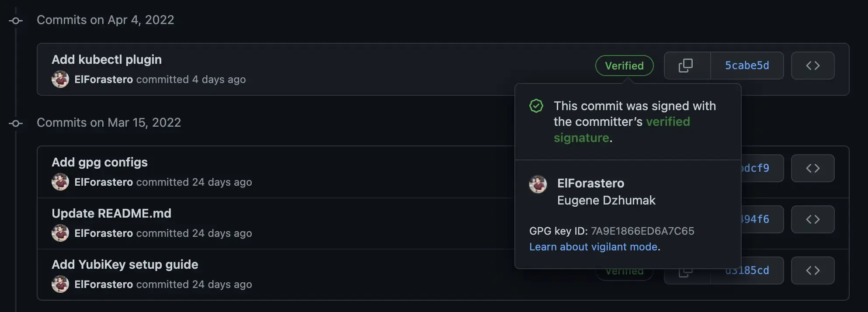Toggle the Verified badge on Add YubiKey commit
Viewport: 868px width, 312px height.
click(624, 270)
